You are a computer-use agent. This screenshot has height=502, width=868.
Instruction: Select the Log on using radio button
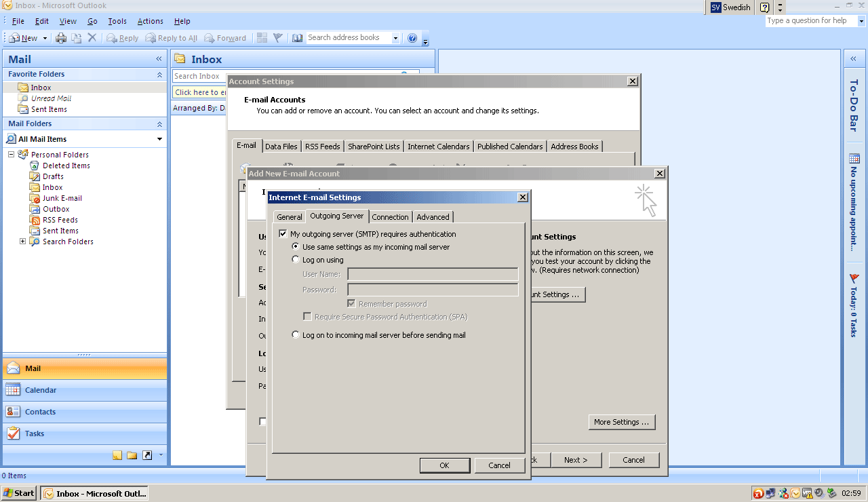(296, 260)
